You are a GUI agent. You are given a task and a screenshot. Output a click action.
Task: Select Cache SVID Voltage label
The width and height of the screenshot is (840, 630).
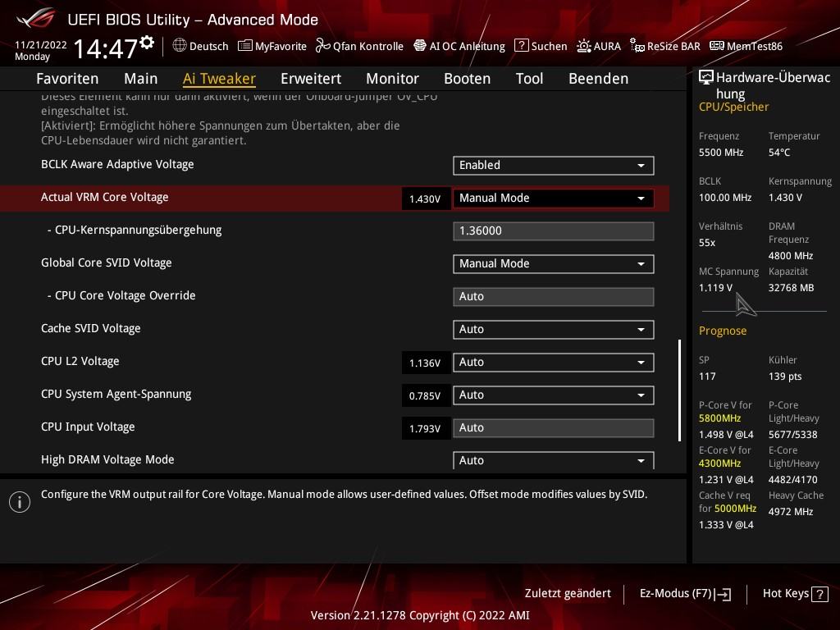pyautogui.click(x=90, y=328)
